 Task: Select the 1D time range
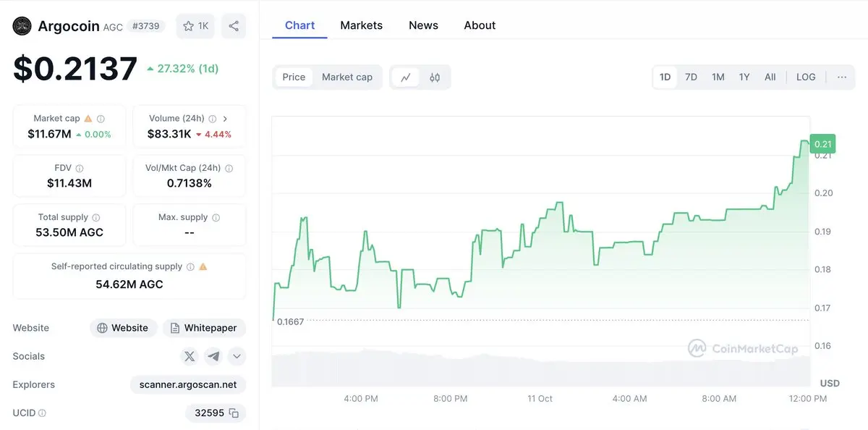click(665, 77)
